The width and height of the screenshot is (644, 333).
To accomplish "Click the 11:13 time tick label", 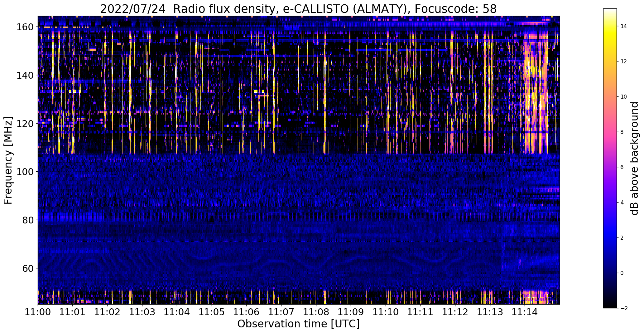I will point(490,312).
